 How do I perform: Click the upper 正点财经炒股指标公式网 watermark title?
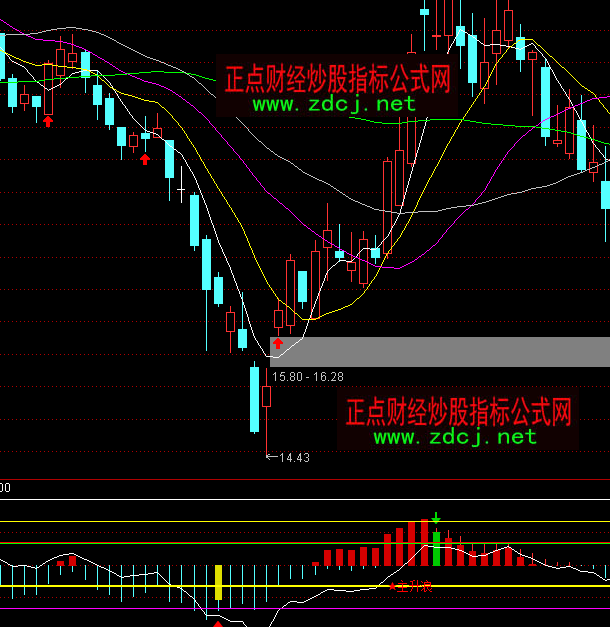pyautogui.click(x=335, y=79)
